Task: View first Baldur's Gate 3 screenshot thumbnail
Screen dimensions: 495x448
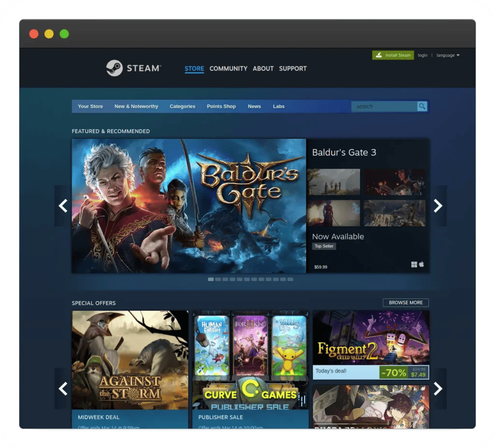Action: [334, 181]
